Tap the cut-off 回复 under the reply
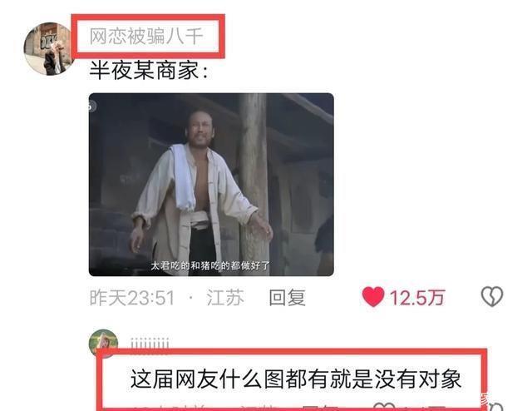This screenshot has height=411, width=532. pyautogui.click(x=319, y=408)
